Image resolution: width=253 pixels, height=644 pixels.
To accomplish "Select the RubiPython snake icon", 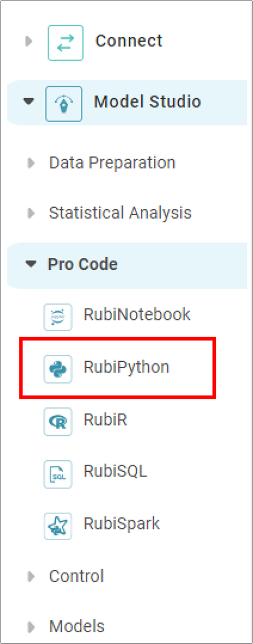I will coord(58,369).
